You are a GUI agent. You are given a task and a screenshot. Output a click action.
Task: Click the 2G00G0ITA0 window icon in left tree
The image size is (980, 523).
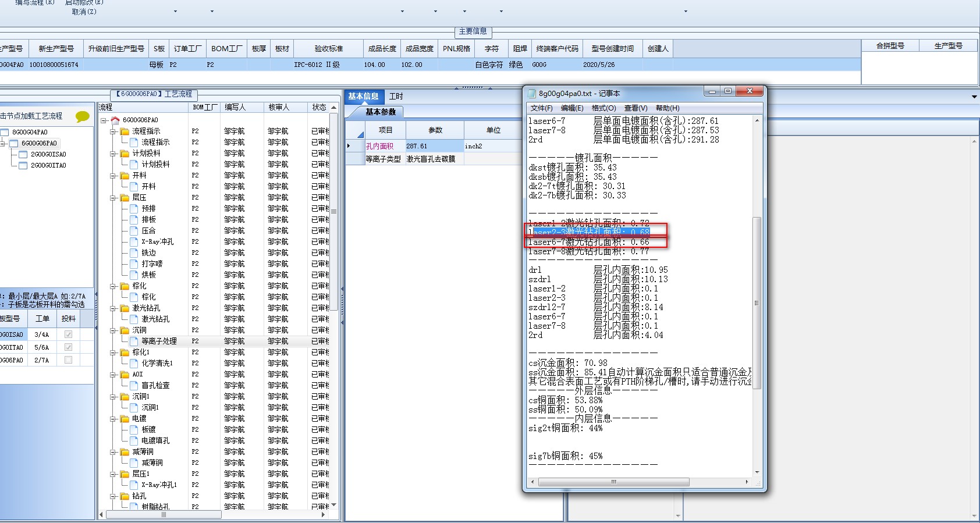(x=23, y=166)
